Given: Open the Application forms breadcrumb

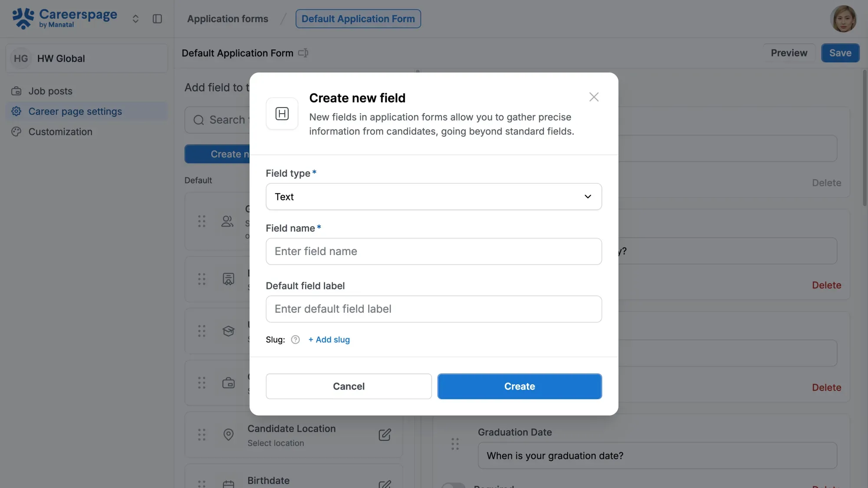Looking at the screenshot, I should 227,19.
